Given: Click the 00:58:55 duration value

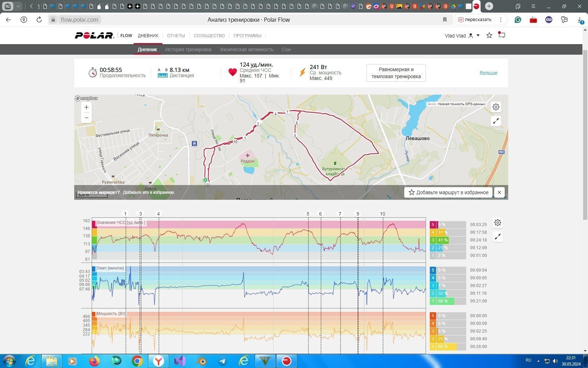Looking at the screenshot, I should click(111, 70).
